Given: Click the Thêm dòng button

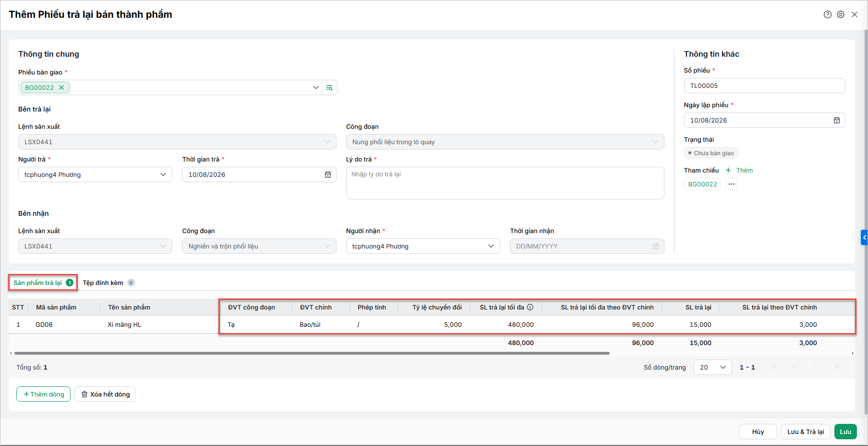Looking at the screenshot, I should 44,394.
